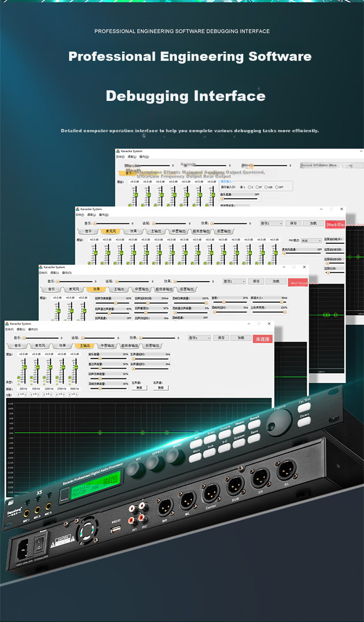Adjust the 直达声音量 slider in the front window
364x622 pixels.
(108, 368)
